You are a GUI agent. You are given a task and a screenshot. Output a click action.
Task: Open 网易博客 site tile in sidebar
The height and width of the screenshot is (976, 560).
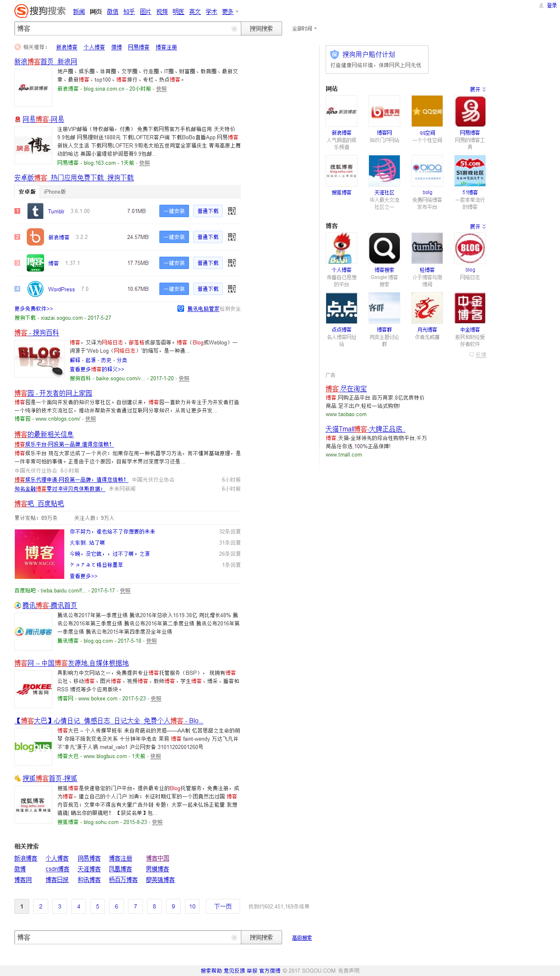(470, 111)
